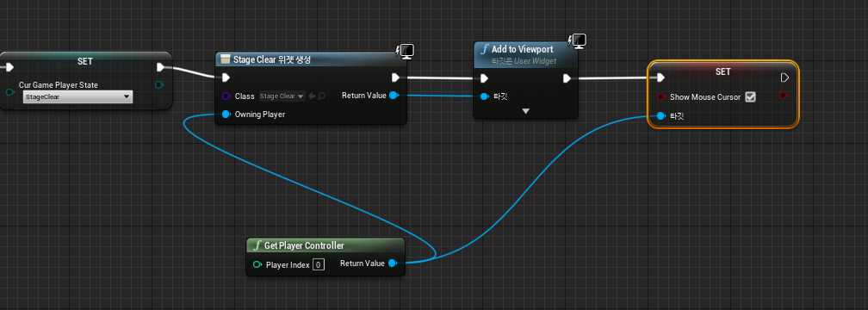
Task: Click the Class input pin on Stage Clear node
Action: (226, 96)
